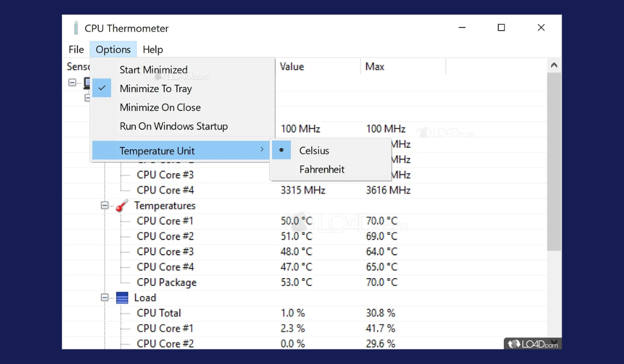Select the Temperatures group label
Screen dimensions: 624x364
pyautogui.click(x=165, y=206)
